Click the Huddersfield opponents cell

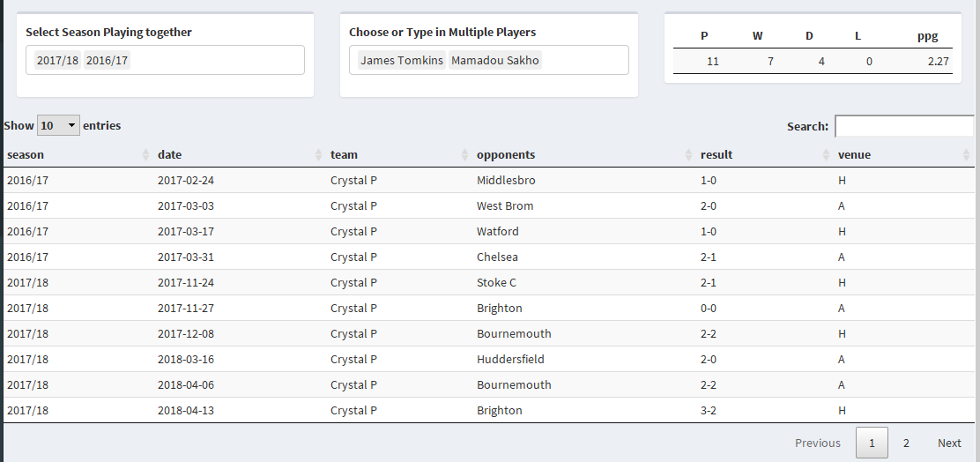point(510,360)
